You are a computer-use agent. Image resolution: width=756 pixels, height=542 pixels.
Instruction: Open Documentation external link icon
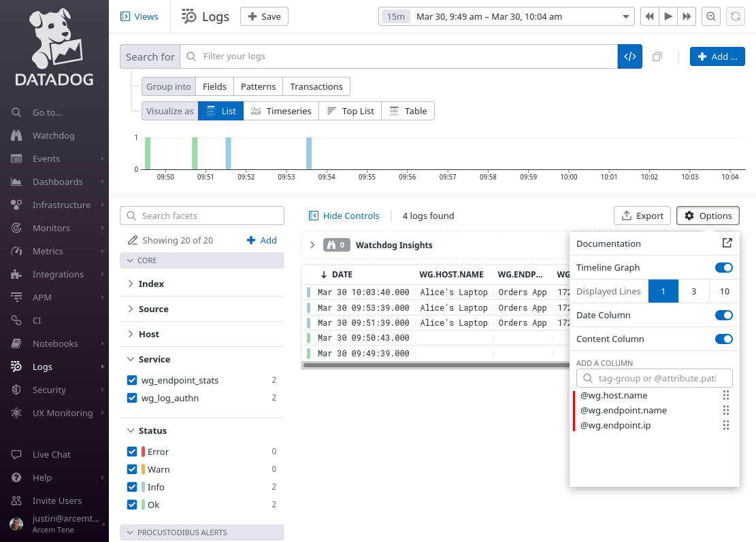(727, 243)
